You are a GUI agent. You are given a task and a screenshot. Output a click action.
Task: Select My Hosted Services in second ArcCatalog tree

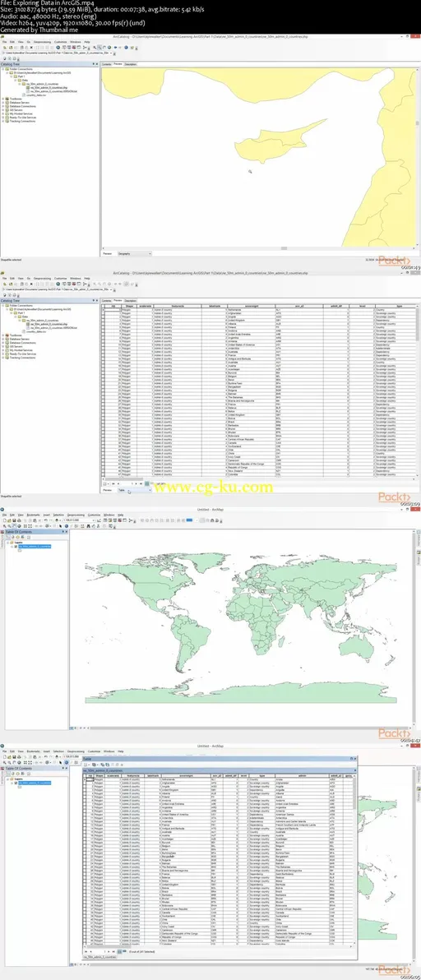click(x=21, y=349)
